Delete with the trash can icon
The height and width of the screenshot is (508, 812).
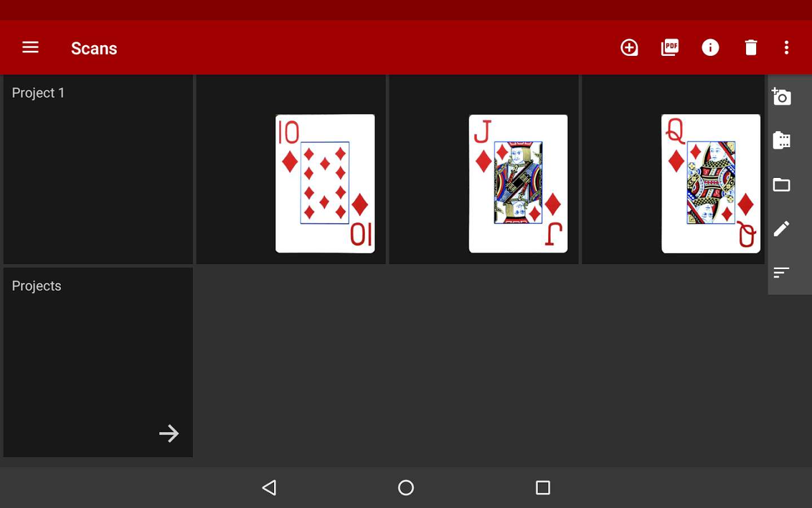(x=751, y=47)
